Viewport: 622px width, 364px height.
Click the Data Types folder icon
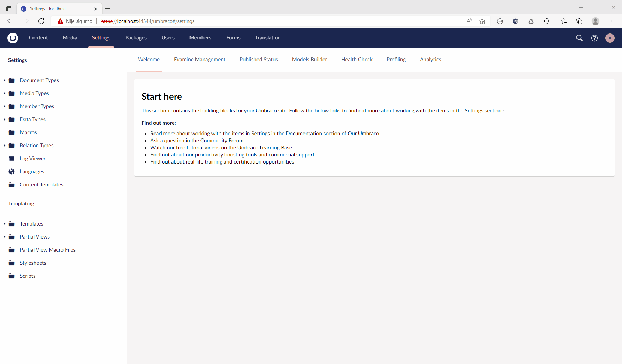point(12,119)
